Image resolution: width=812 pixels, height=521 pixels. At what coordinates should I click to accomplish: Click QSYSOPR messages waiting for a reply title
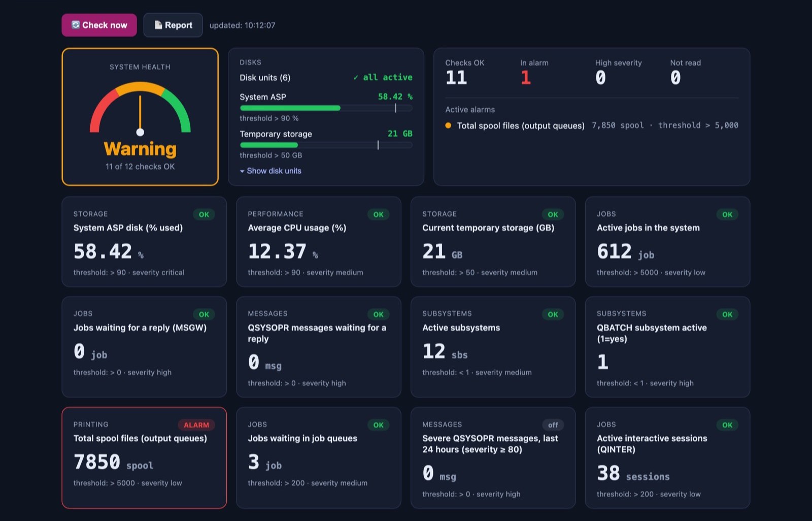pyautogui.click(x=317, y=333)
